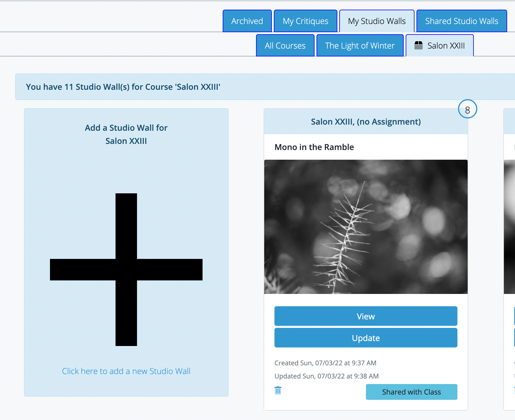Open the Mono in the Ramble thumbnail image
The width and height of the screenshot is (515, 420).
(x=366, y=227)
